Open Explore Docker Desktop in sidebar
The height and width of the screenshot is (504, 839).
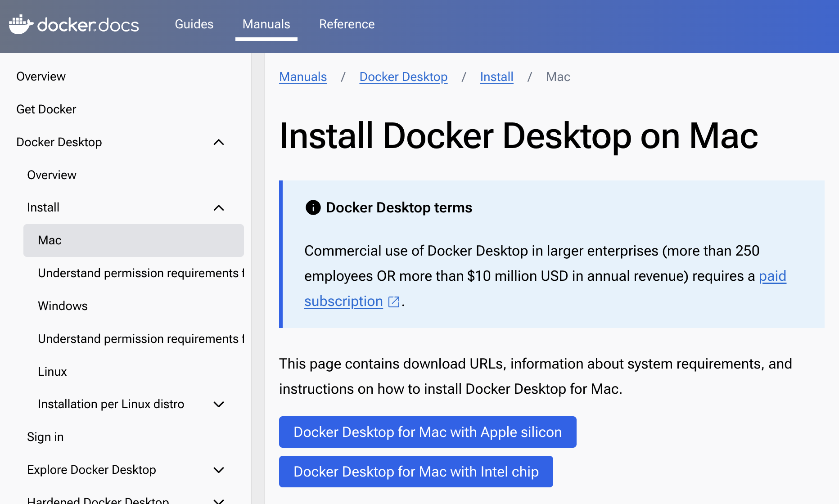91,470
